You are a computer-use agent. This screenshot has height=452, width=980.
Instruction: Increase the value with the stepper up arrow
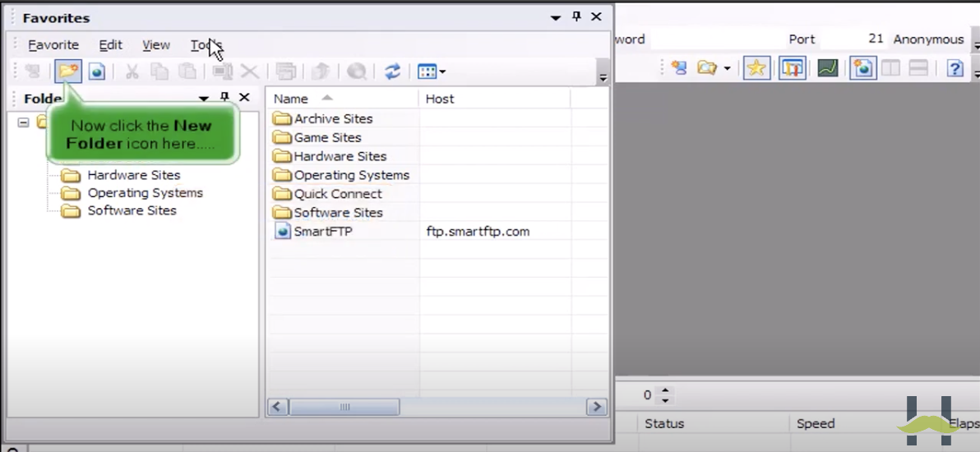click(x=665, y=390)
